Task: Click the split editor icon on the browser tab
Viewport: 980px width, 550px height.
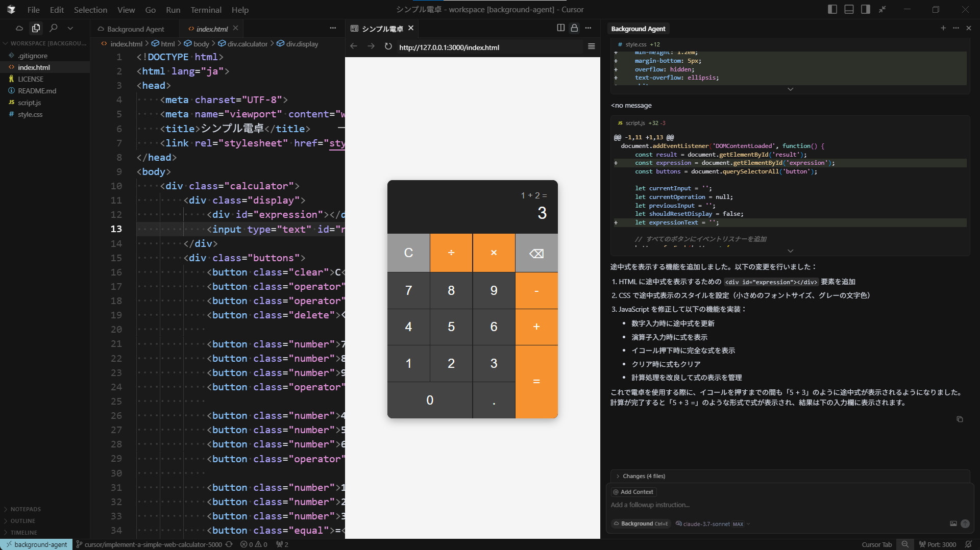Action: click(560, 28)
